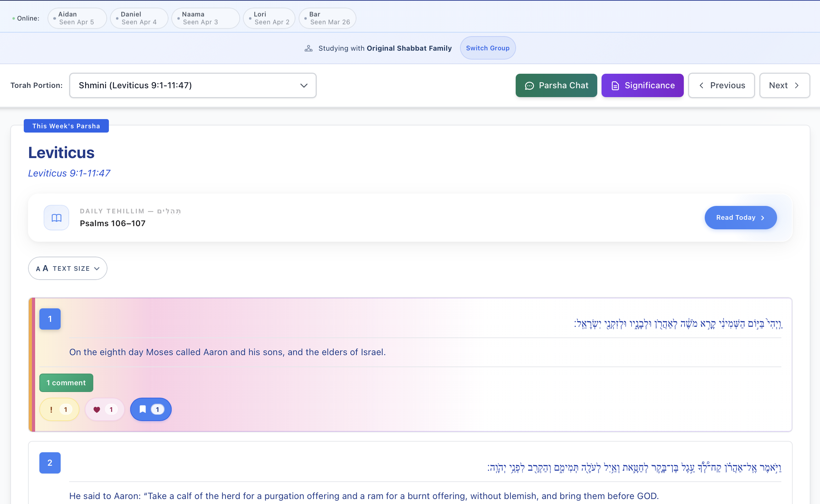Image resolution: width=820 pixels, height=504 pixels.
Task: Click the Daily Tehillim heading label
Action: 131,211
